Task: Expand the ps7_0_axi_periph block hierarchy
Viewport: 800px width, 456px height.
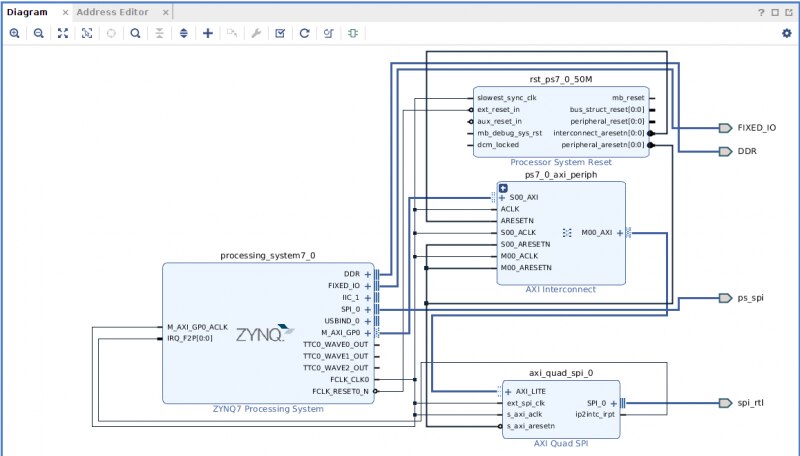Action: (x=503, y=187)
